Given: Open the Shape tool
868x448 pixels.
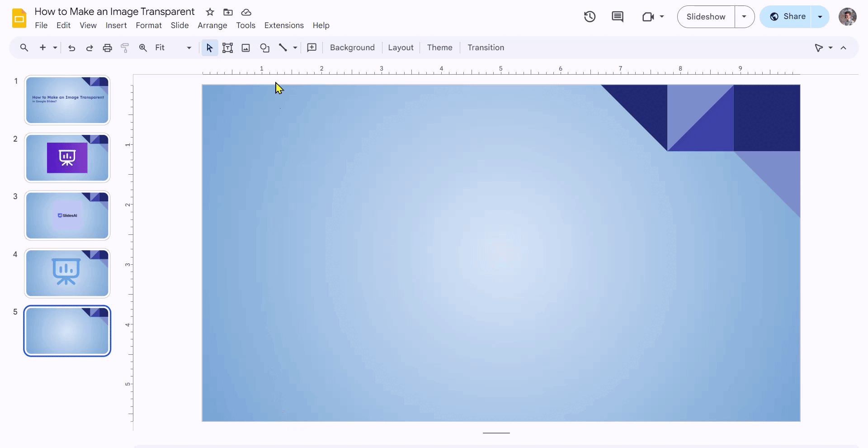Looking at the screenshot, I should [x=264, y=48].
